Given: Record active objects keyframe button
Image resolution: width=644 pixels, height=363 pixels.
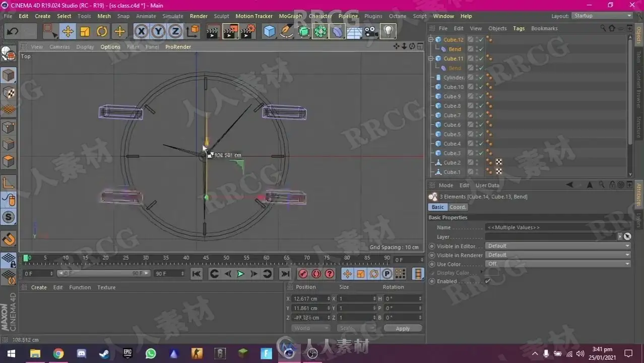Looking at the screenshot, I should click(x=303, y=274).
